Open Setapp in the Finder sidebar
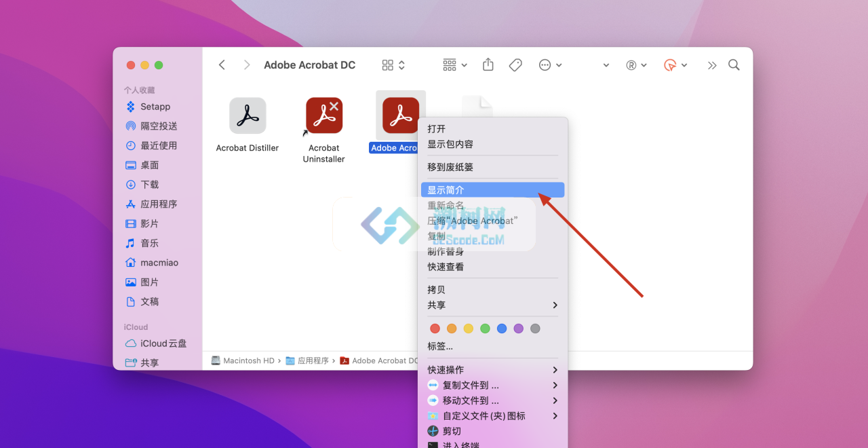 [x=148, y=107]
